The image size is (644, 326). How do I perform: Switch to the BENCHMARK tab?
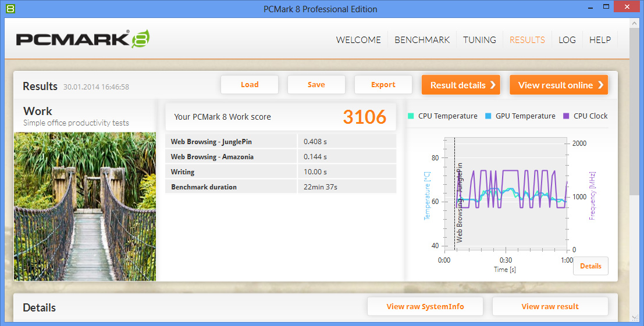[422, 40]
